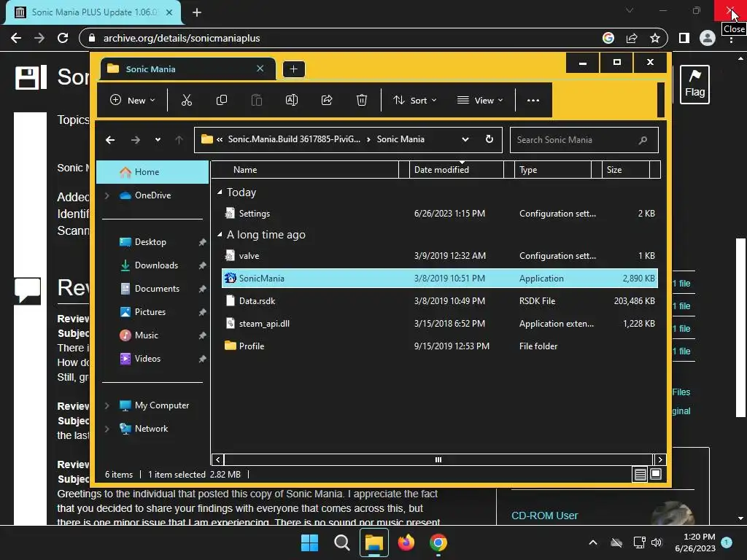This screenshot has width=747, height=560.
Task: Click the search magnifier in Explorer search box
Action: 643,140
